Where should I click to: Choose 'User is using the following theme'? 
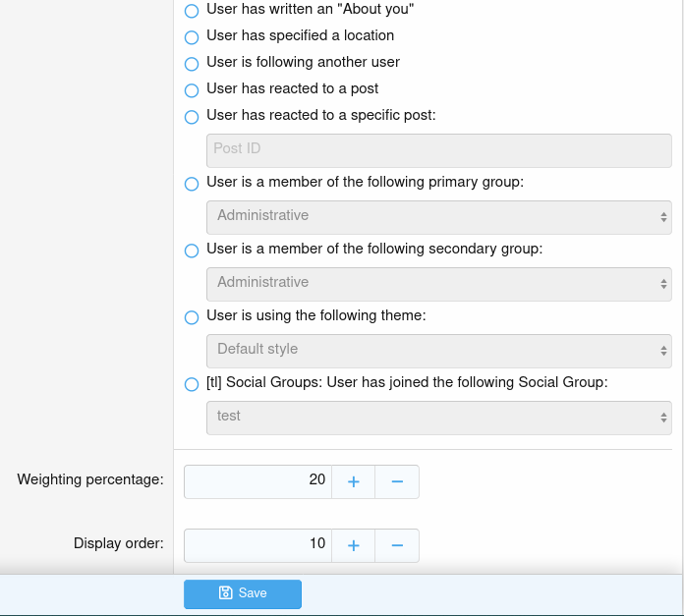192,317
